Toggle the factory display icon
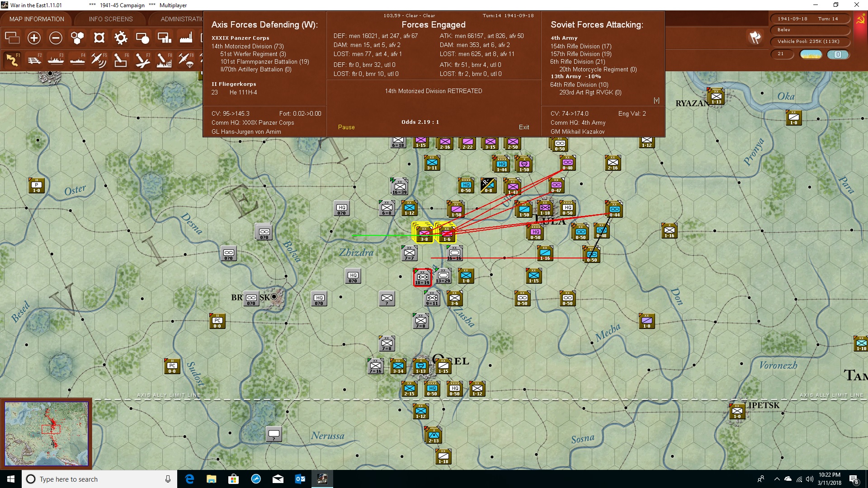This screenshot has width=868, height=488. coord(186,38)
